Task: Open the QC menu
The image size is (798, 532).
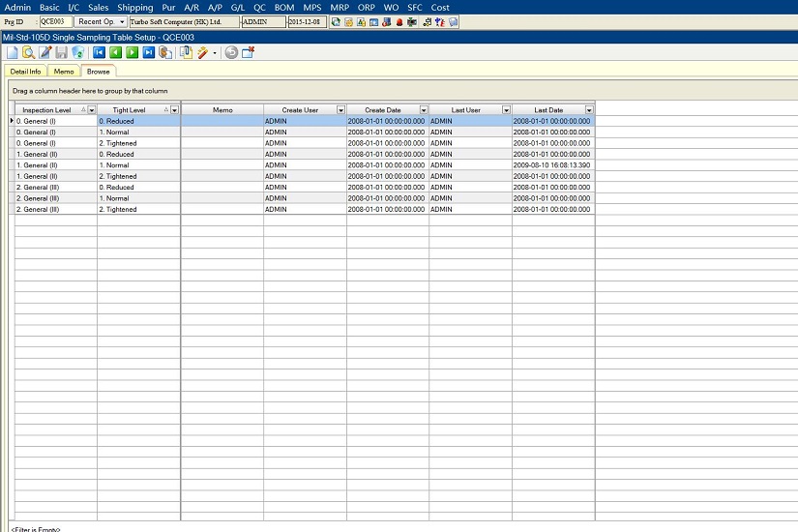Action: (259, 7)
